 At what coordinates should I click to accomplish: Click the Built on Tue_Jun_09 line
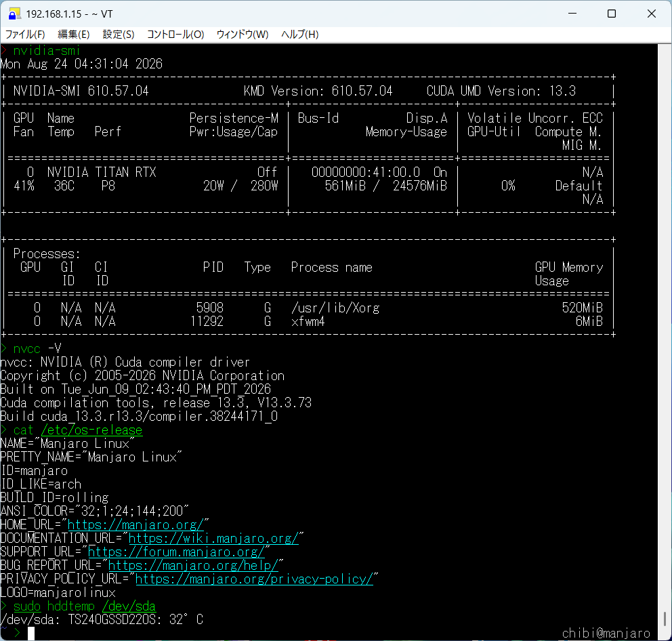tap(135, 389)
